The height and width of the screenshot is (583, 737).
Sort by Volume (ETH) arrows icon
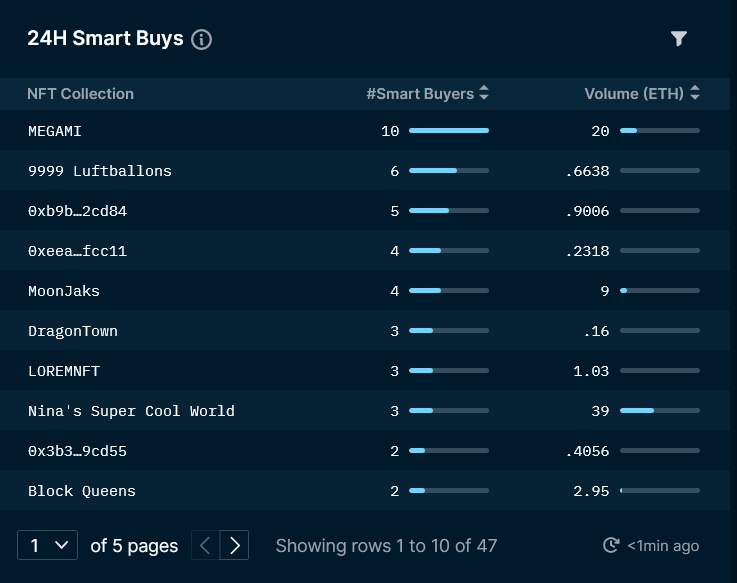pyautogui.click(x=695, y=93)
